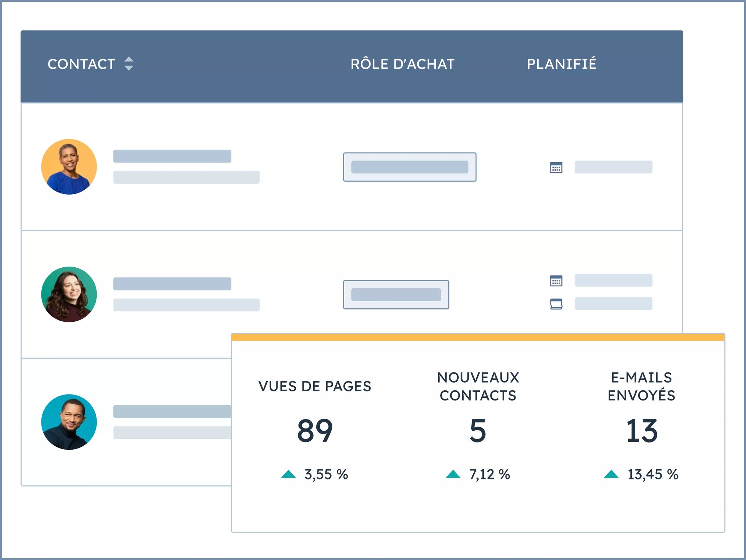Click green up arrow beside 3,55 %
This screenshot has width=746, height=560.
click(x=288, y=474)
